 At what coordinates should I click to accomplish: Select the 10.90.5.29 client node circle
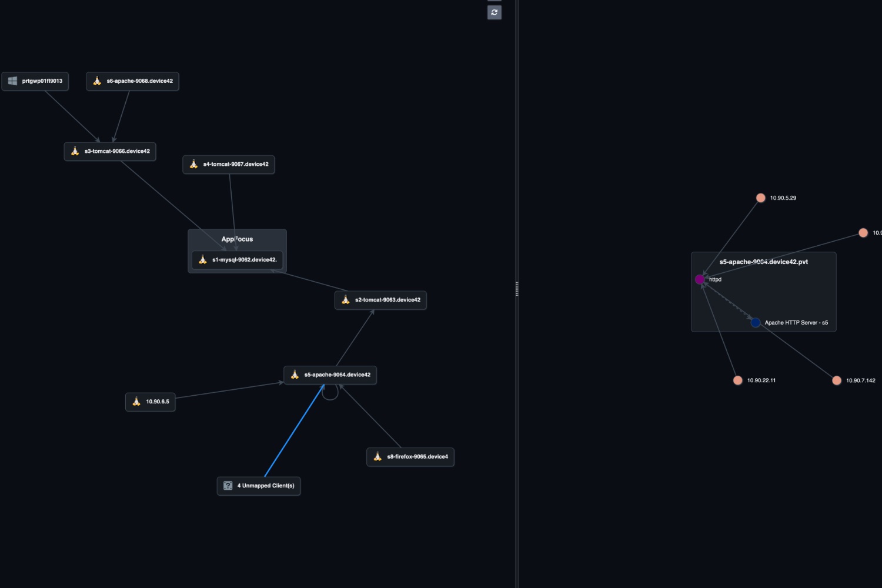click(x=760, y=198)
